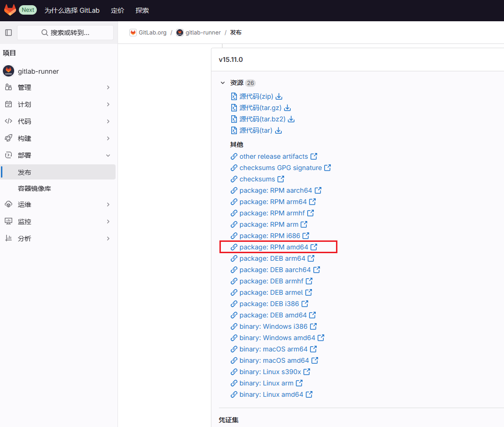Download 源代码(tar.gz) source archive

coord(260,108)
